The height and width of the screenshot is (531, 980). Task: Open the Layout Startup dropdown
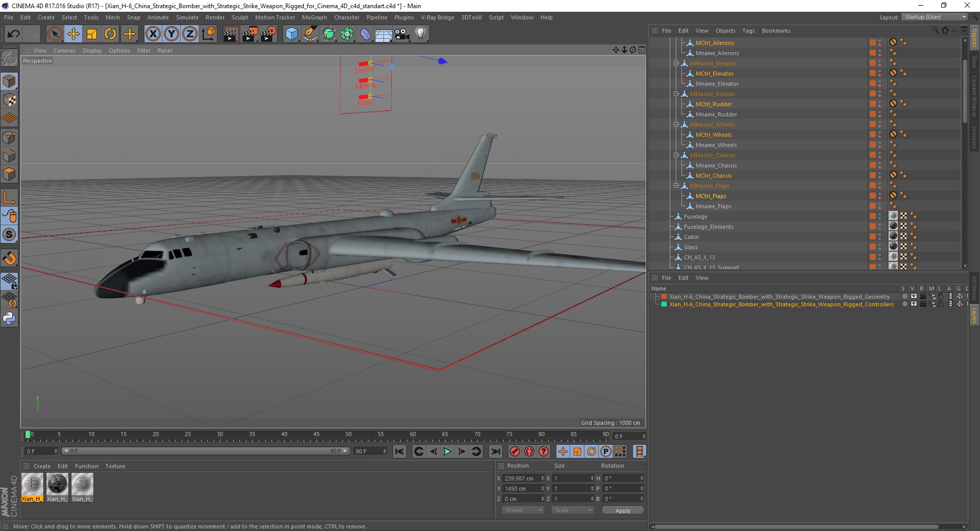pyautogui.click(x=934, y=17)
